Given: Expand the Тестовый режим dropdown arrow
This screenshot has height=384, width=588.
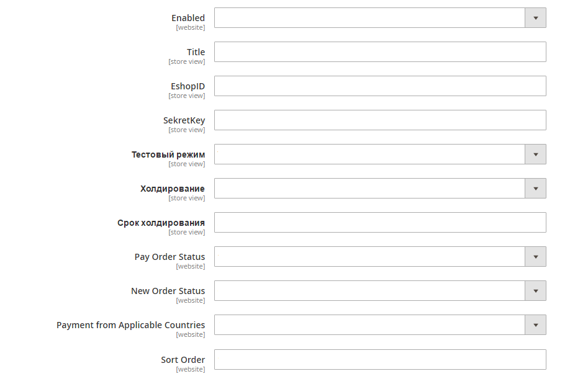Looking at the screenshot, I should pyautogui.click(x=535, y=154).
